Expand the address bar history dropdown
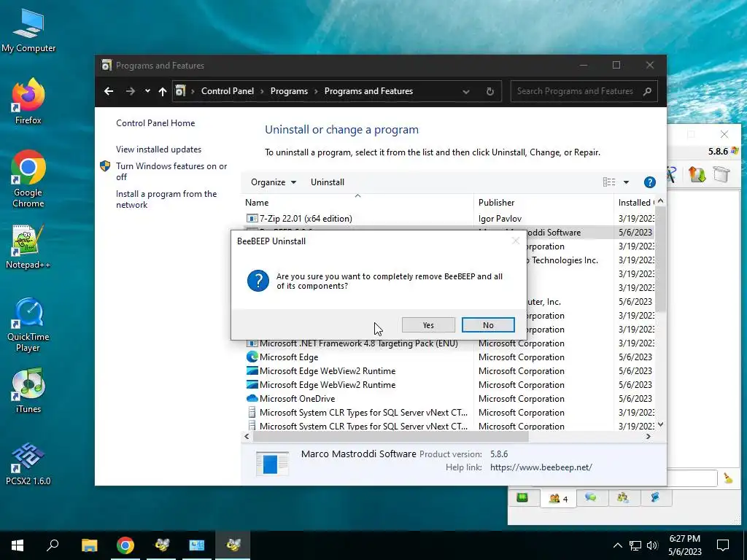Screen dimensions: 747x560 [466, 91]
